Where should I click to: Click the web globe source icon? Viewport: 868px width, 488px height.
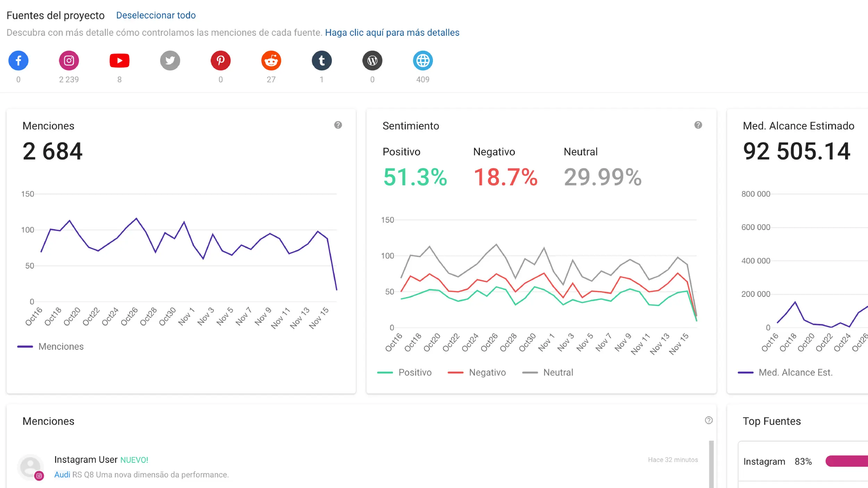tap(423, 61)
